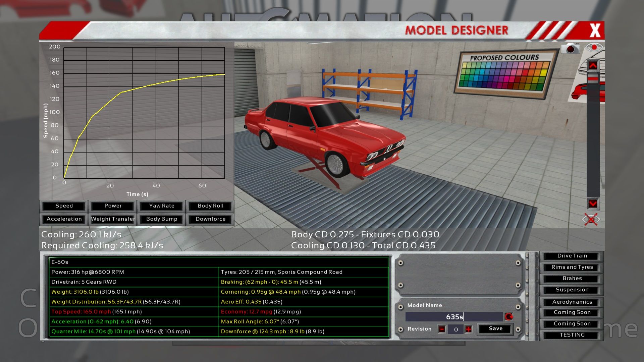Increase revision with the plus button

(x=468, y=329)
